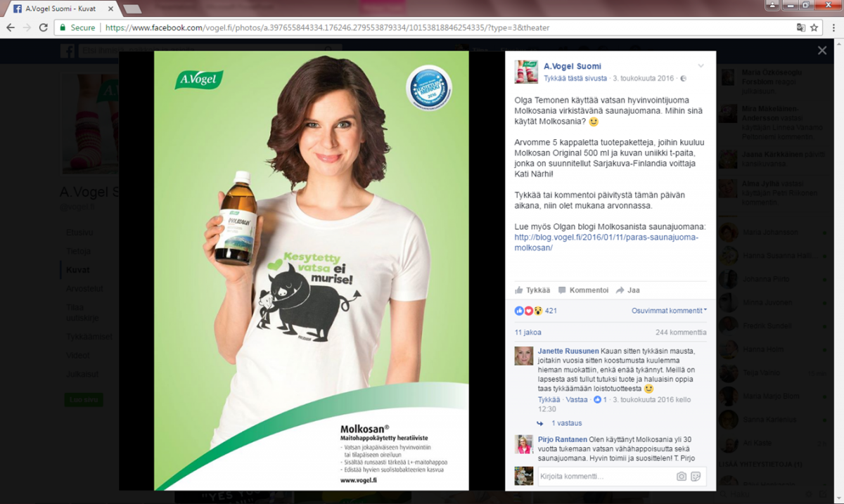
Task: Click the Facebook logo in top bar
Action: [x=68, y=51]
